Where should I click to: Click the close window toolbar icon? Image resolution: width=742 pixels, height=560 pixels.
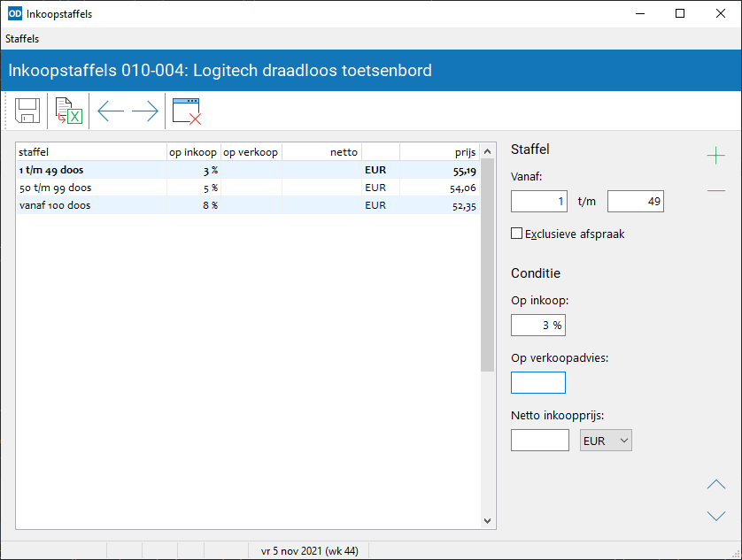187,111
